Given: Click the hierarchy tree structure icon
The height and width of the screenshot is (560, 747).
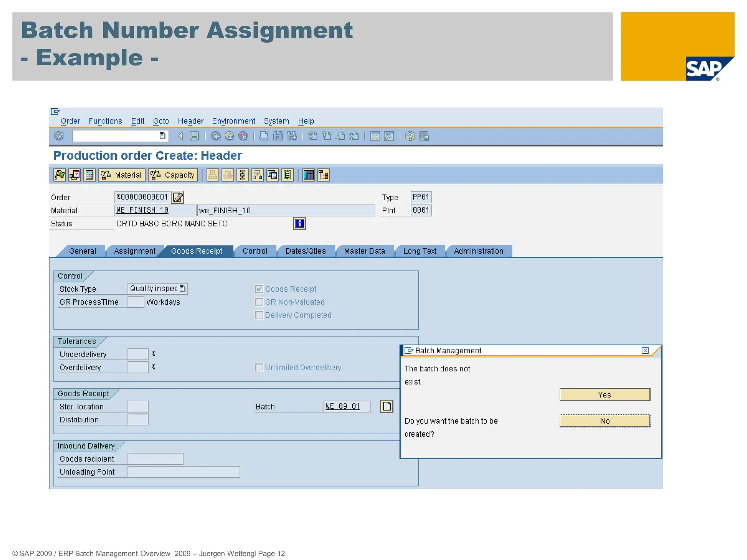Looking at the screenshot, I should [324, 175].
